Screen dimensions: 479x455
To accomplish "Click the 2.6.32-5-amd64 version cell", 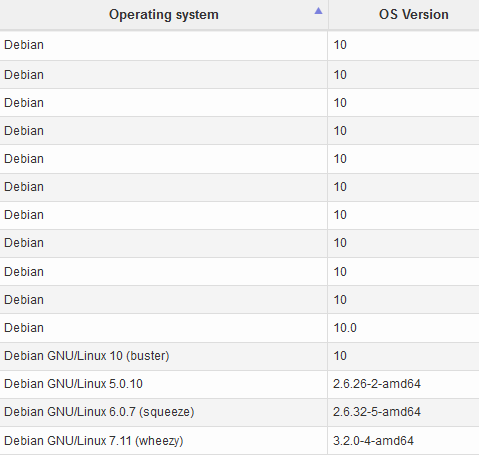I will (403, 412).
